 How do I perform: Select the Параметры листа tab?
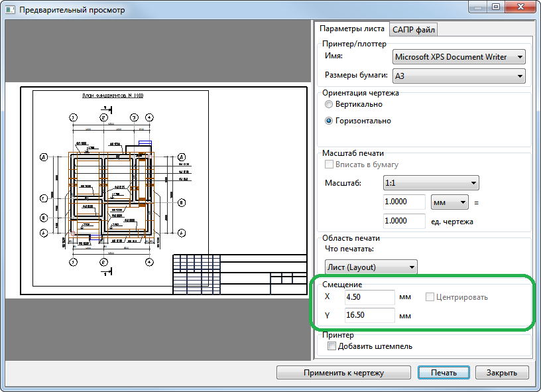[x=351, y=29]
